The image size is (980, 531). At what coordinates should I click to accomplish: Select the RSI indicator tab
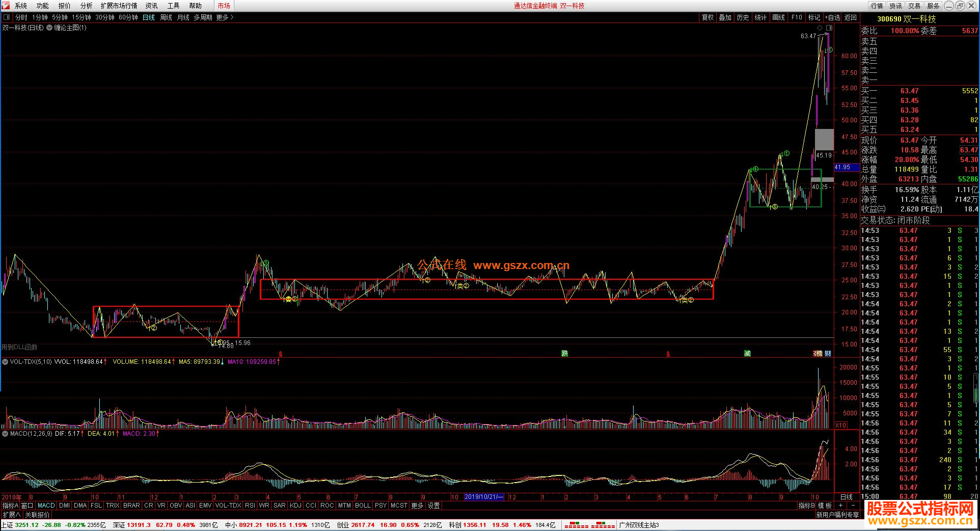[x=250, y=506]
